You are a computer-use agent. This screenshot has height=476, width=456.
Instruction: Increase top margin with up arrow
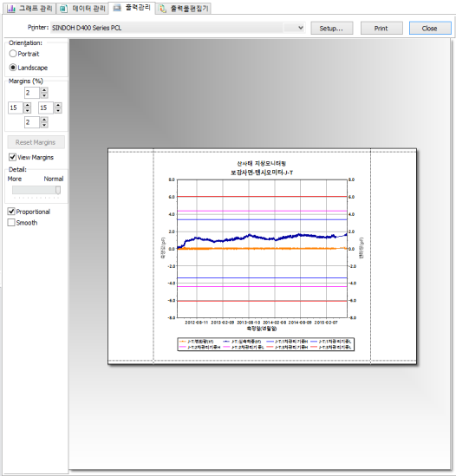point(44,90)
